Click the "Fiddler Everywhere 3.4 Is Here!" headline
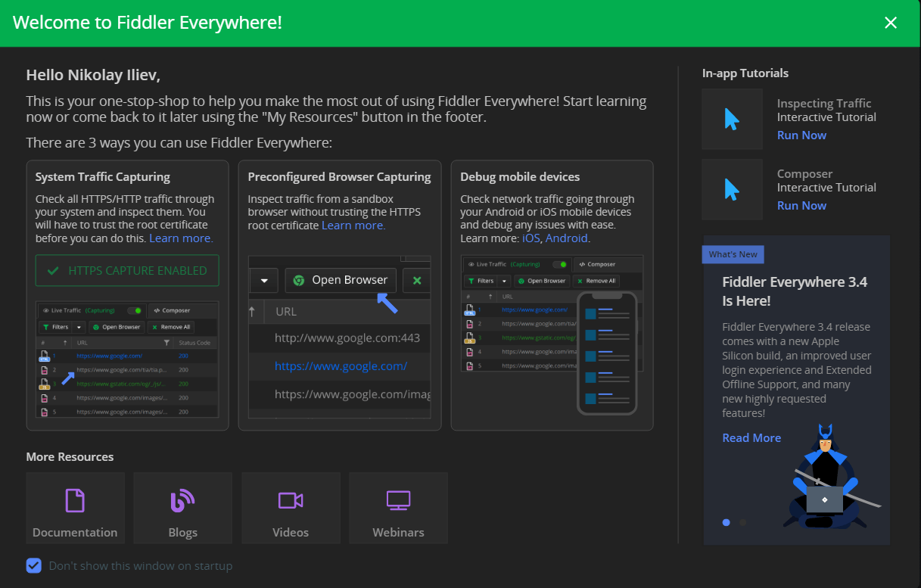Screen dimensions: 921x588 pyautogui.click(x=795, y=291)
